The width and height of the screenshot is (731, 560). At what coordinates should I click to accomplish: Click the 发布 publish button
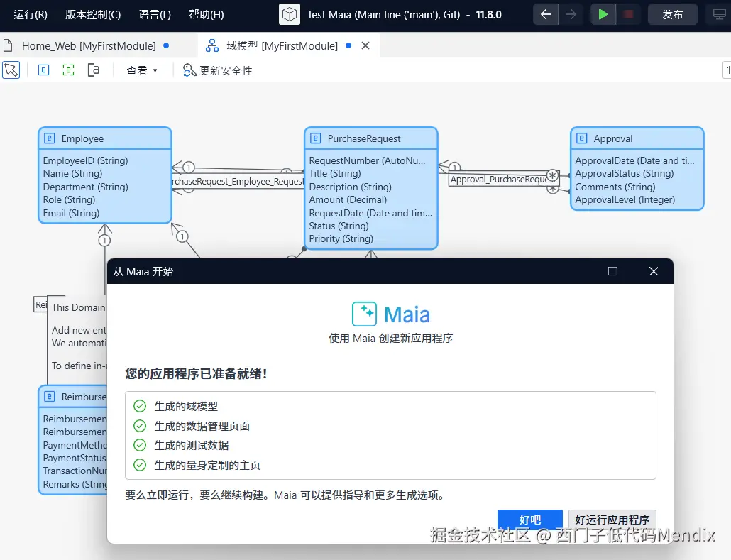pyautogui.click(x=672, y=14)
